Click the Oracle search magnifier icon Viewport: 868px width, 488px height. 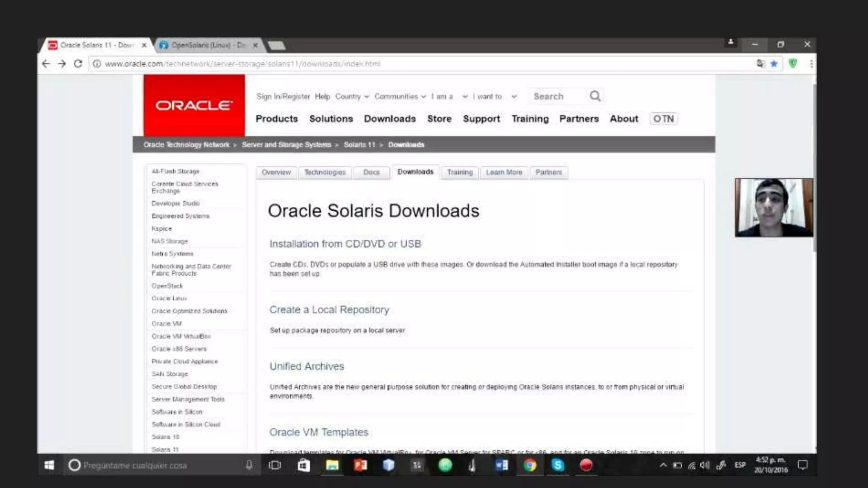595,96
